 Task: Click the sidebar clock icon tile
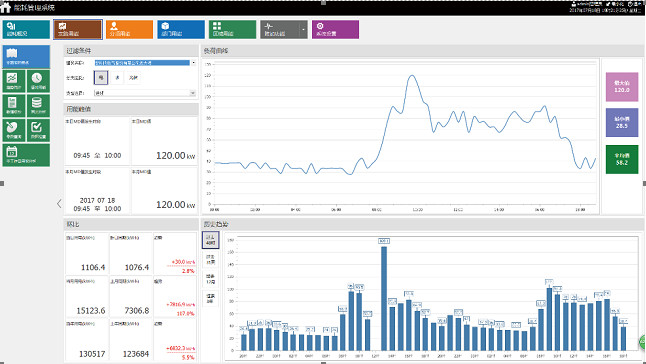[x=38, y=81]
